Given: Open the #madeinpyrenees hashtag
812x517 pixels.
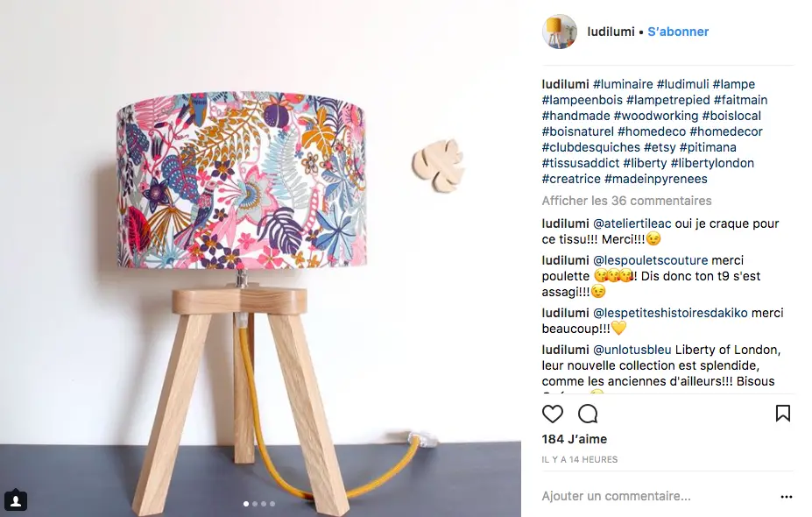Looking at the screenshot, I should [655, 180].
